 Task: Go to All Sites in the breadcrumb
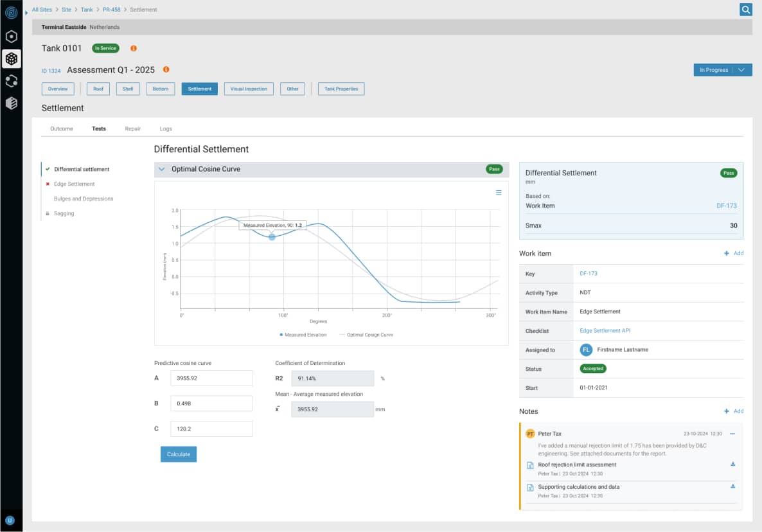(42, 10)
